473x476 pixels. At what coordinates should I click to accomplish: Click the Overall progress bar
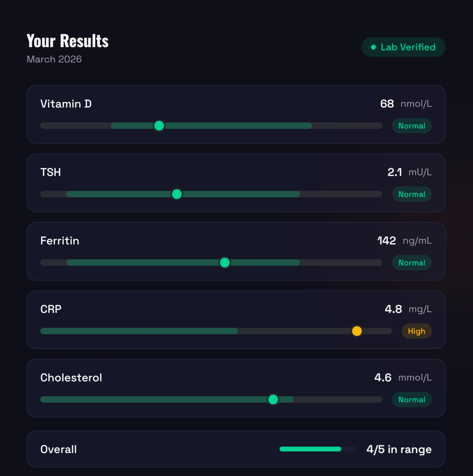pyautogui.click(x=318, y=449)
